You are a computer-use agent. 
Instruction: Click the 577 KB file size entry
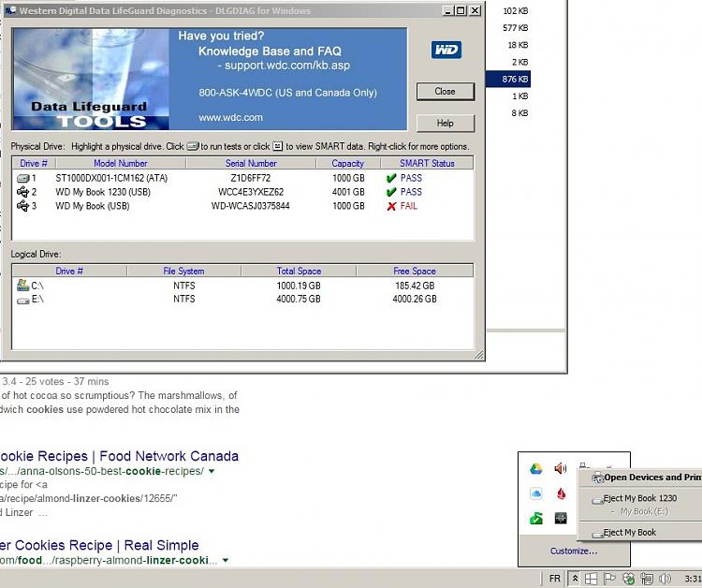(516, 28)
